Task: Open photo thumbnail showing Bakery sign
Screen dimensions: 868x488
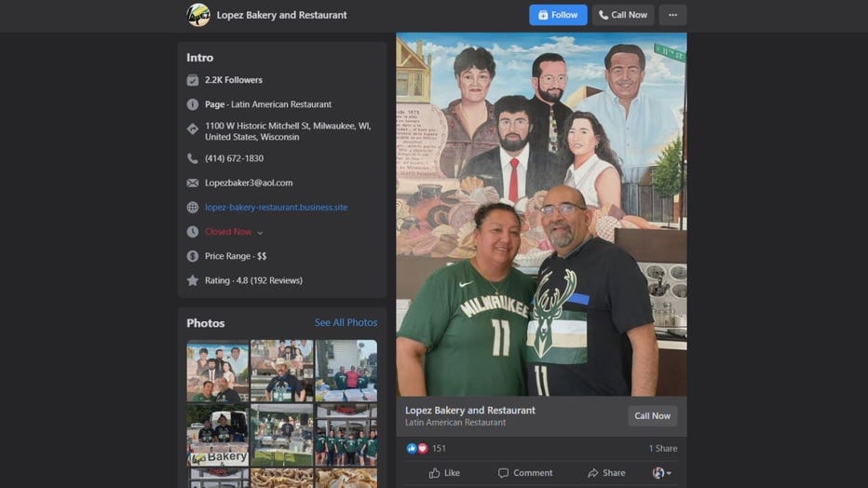Action: [218, 435]
